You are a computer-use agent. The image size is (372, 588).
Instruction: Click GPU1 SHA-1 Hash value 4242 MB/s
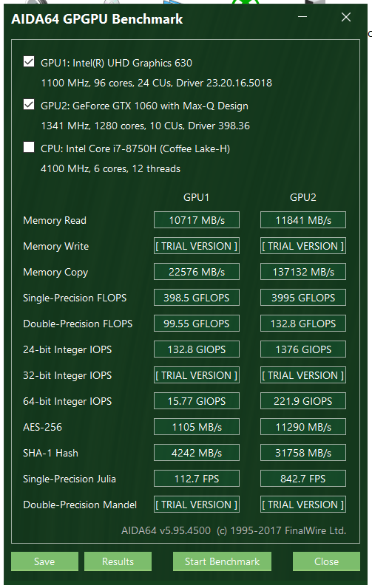(x=197, y=453)
